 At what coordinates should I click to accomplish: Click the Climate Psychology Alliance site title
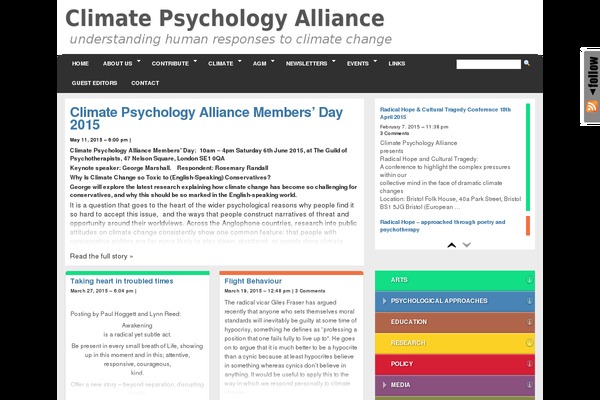(x=225, y=18)
